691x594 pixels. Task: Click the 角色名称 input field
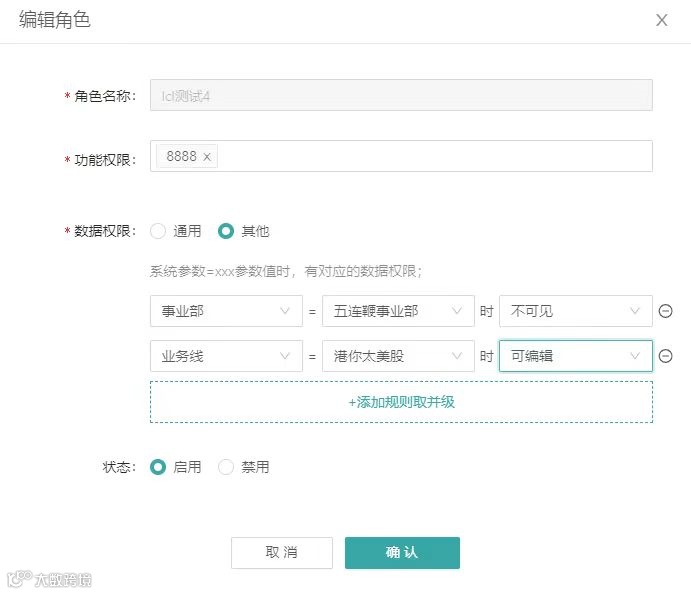[401, 95]
